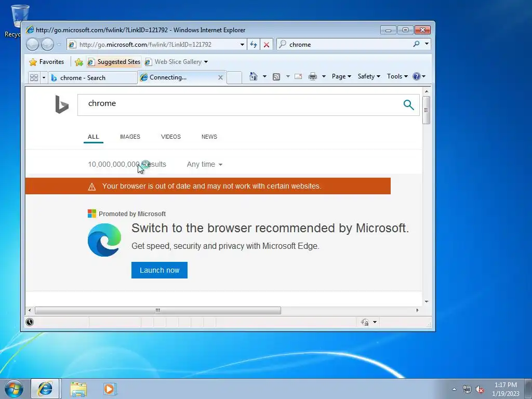Click the Bing logo

62,104
